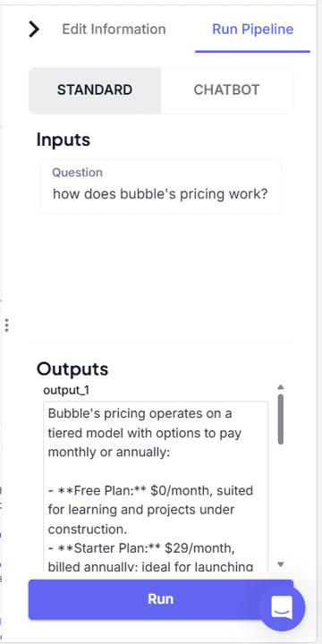
Task: Click the Inputs section heading
Action: (64, 140)
